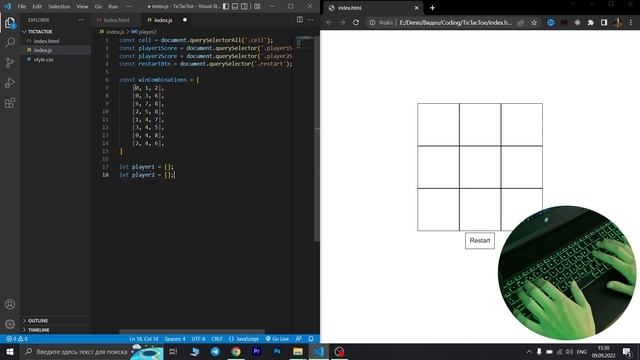
Task: Open the File menu
Action: 22,7
